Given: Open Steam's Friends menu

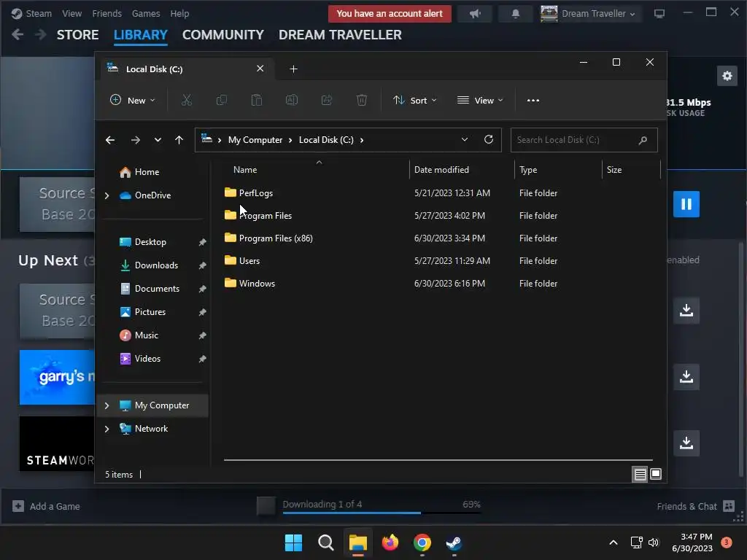Looking at the screenshot, I should tap(107, 14).
